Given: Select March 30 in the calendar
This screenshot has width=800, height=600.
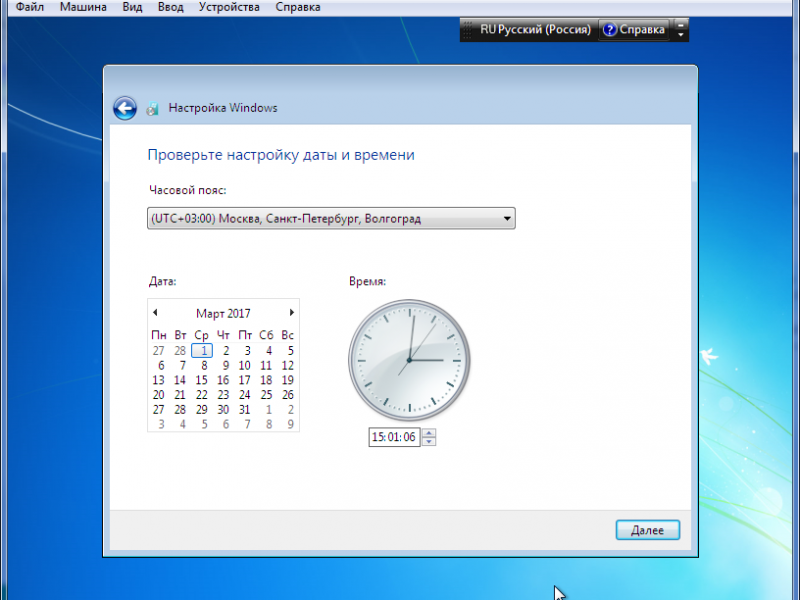Looking at the screenshot, I should tap(223, 410).
